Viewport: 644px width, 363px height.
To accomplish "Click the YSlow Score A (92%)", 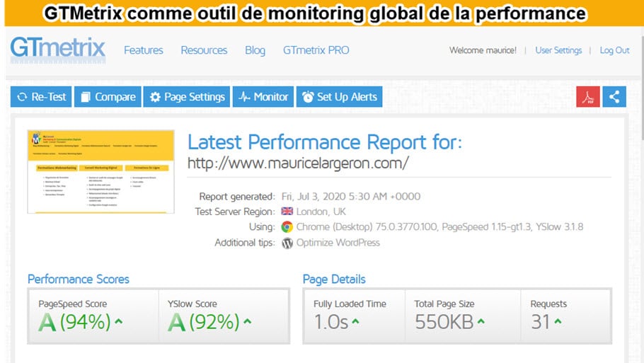I will (204, 321).
